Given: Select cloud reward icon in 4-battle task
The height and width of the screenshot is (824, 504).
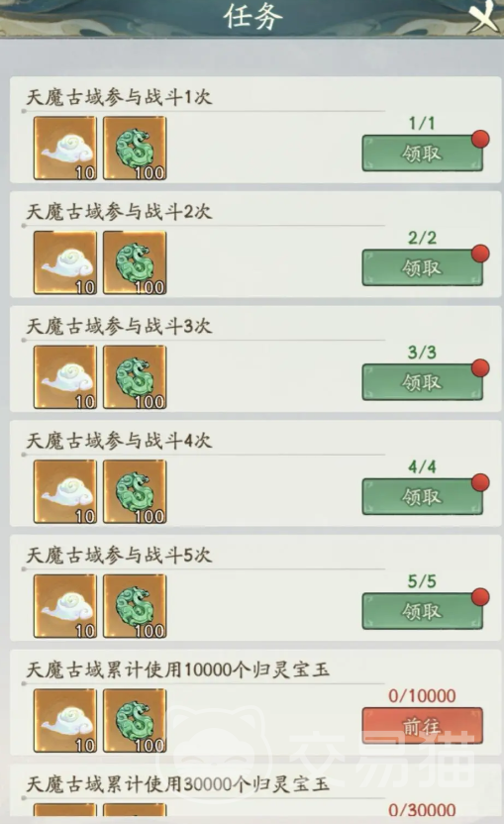Looking at the screenshot, I should click(65, 492).
